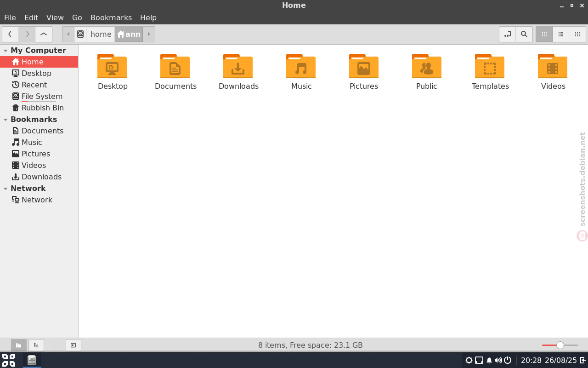The height and width of the screenshot is (368, 588).
Task: Open the network tray icon
Action: coord(479,360)
